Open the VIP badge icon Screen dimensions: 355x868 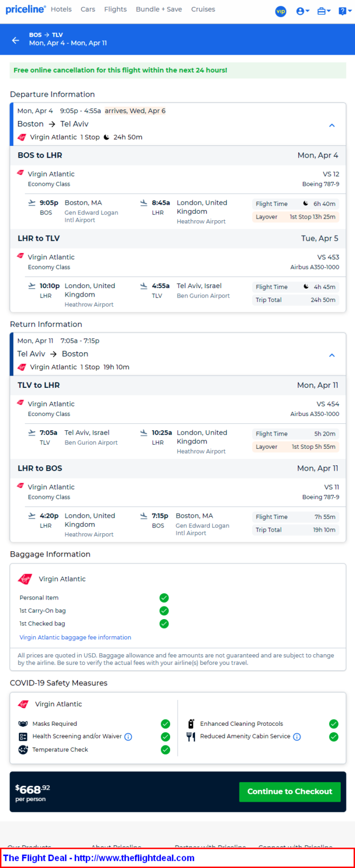pyautogui.click(x=281, y=11)
